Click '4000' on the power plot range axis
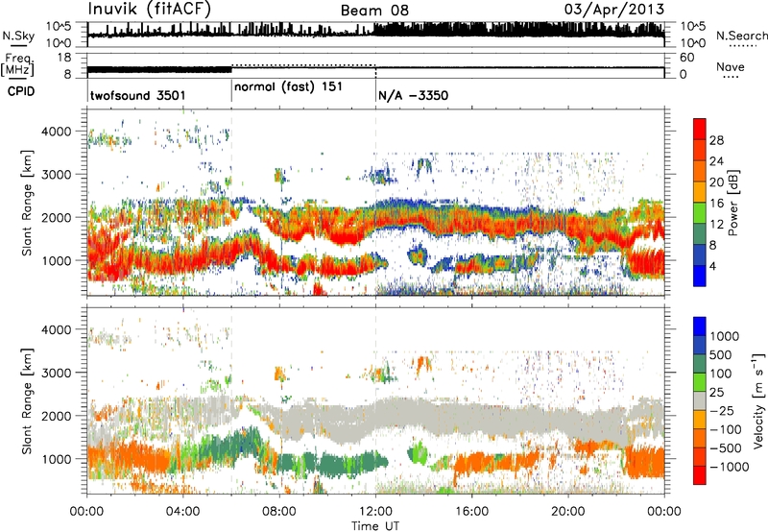 (56, 132)
